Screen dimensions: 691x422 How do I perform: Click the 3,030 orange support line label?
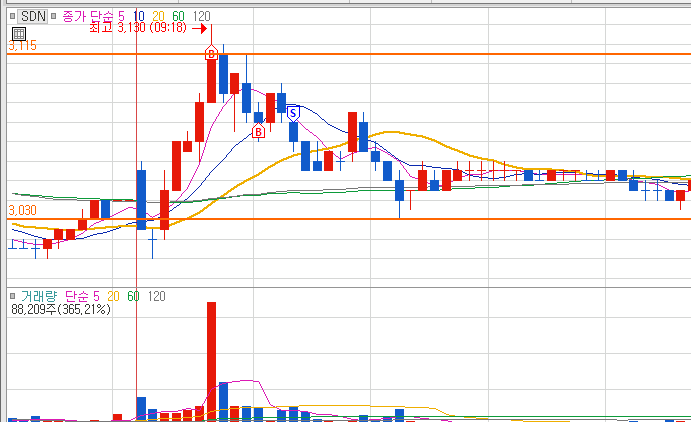tap(22, 211)
